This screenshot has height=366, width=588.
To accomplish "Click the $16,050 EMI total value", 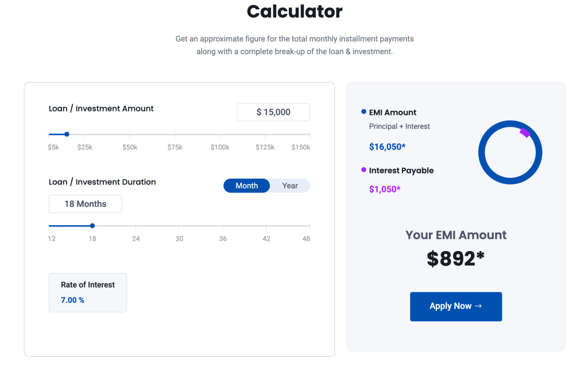I will point(387,147).
